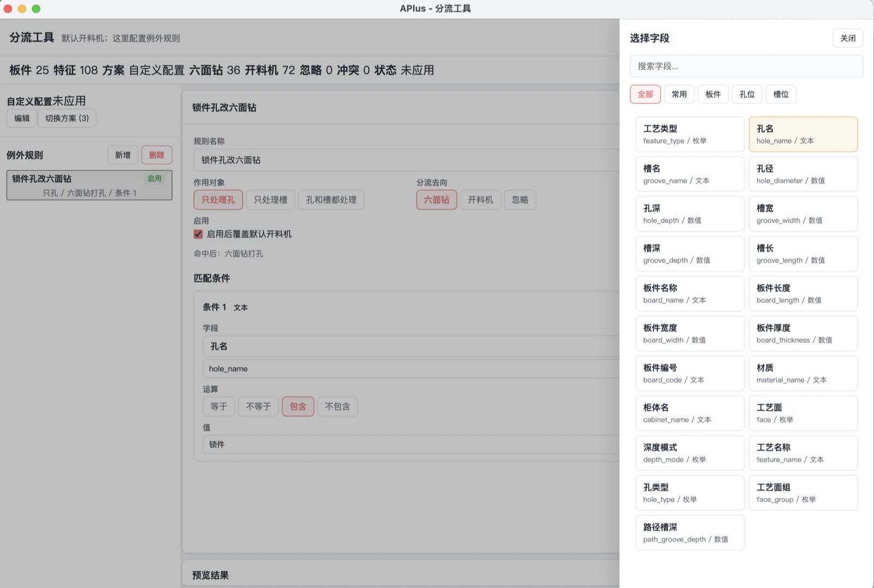Click the 新增 rule button

pos(123,155)
